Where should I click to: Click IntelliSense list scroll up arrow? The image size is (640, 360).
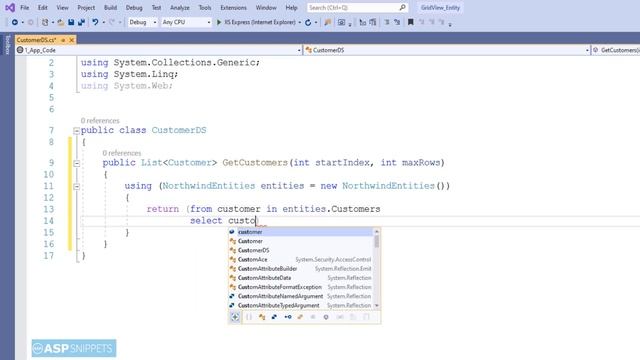[376, 231]
